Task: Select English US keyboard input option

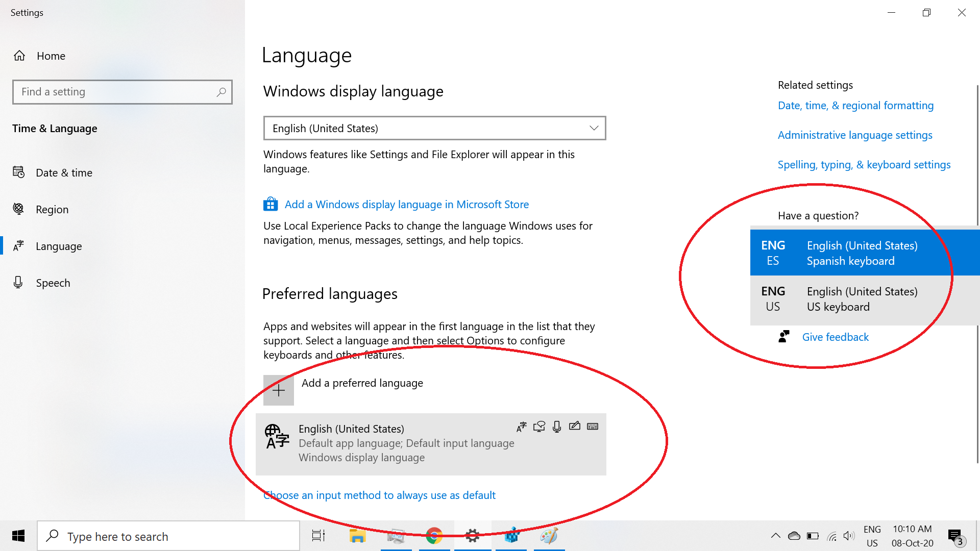Action: (863, 299)
